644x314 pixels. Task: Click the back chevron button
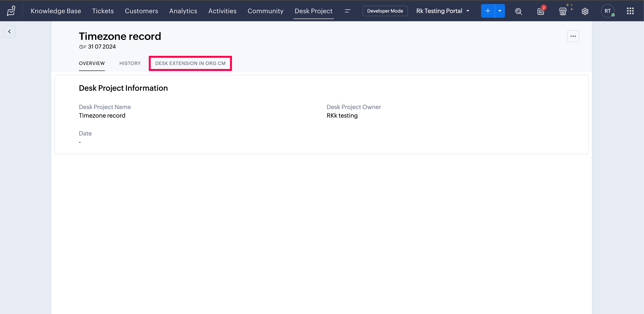pos(10,32)
